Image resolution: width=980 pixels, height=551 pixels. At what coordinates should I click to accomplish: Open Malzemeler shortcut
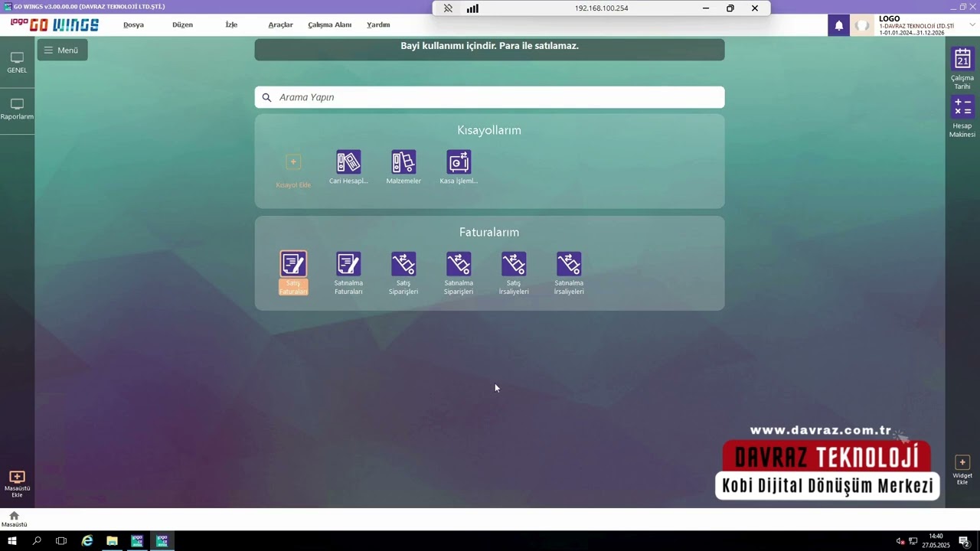point(403,161)
